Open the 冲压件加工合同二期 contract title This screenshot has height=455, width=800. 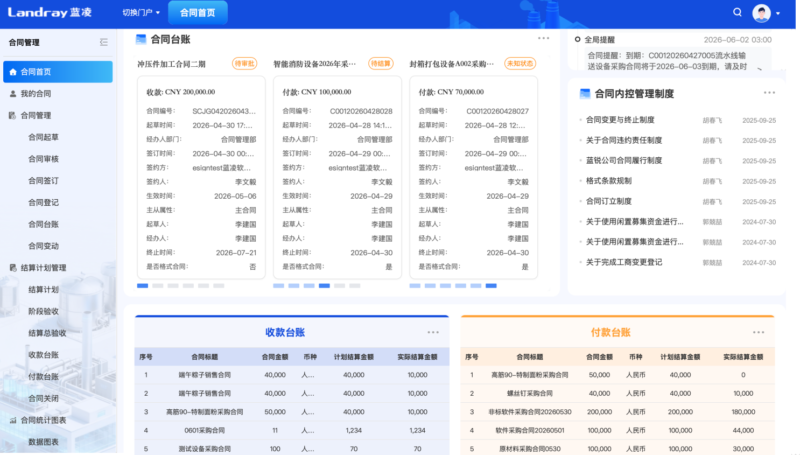[x=171, y=64]
